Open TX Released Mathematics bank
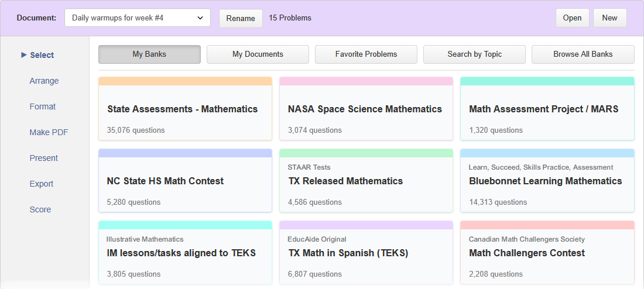Screen dimensions: 644x289 click(x=366, y=181)
